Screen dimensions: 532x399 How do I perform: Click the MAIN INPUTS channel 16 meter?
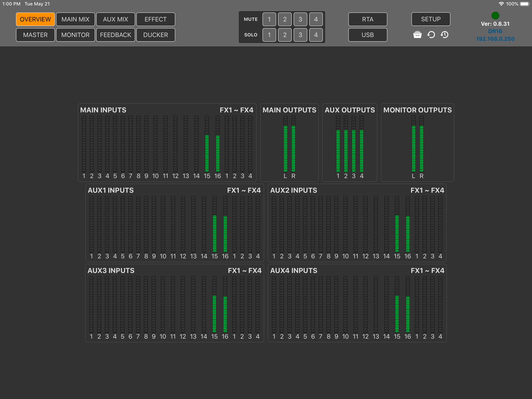point(218,144)
